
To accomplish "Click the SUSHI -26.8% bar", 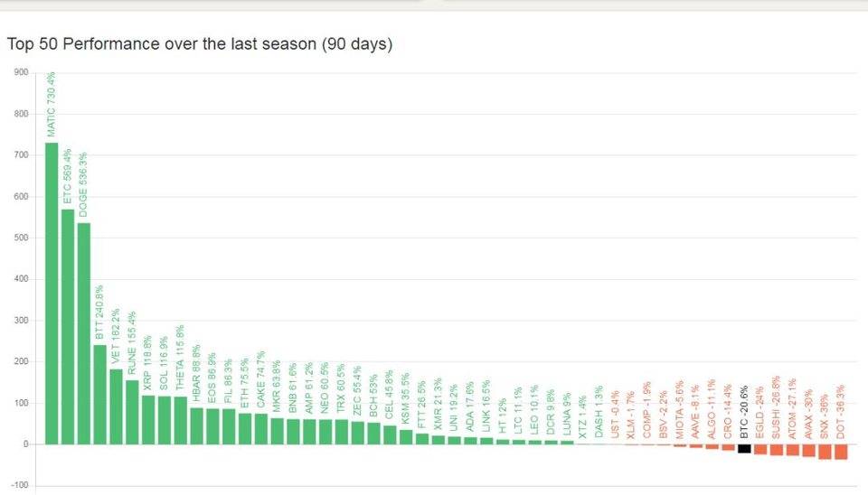I will pos(777,450).
